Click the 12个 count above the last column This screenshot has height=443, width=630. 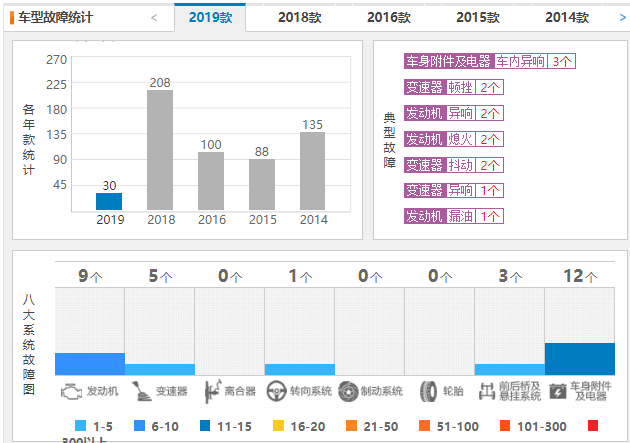(x=580, y=276)
